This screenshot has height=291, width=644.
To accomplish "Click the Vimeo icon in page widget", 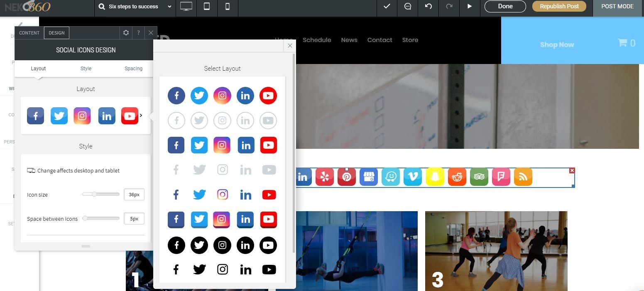I will click(x=413, y=177).
